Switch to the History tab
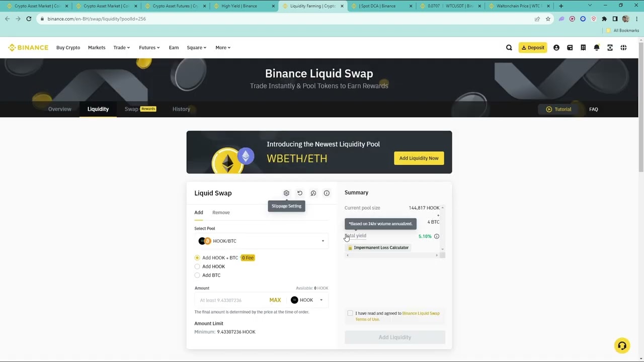This screenshot has height=362, width=644. pyautogui.click(x=181, y=109)
